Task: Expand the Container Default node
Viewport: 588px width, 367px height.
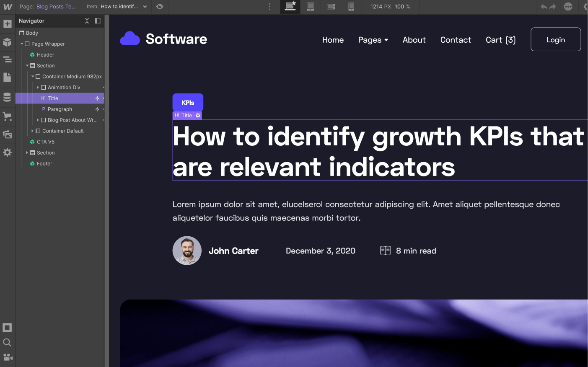Action: pos(33,131)
